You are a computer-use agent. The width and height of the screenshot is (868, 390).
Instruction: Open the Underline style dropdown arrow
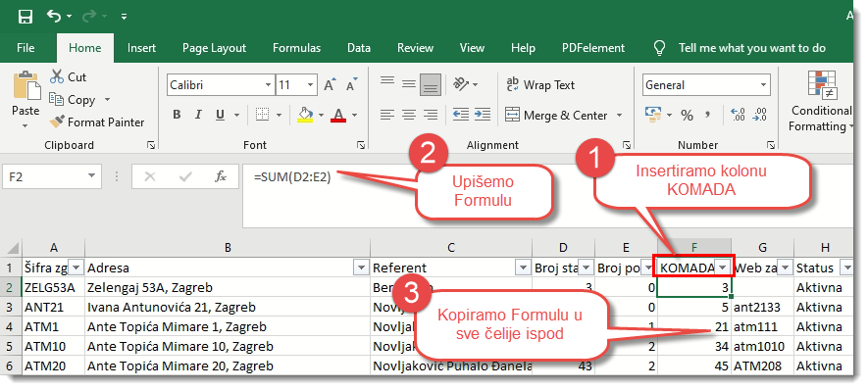237,115
